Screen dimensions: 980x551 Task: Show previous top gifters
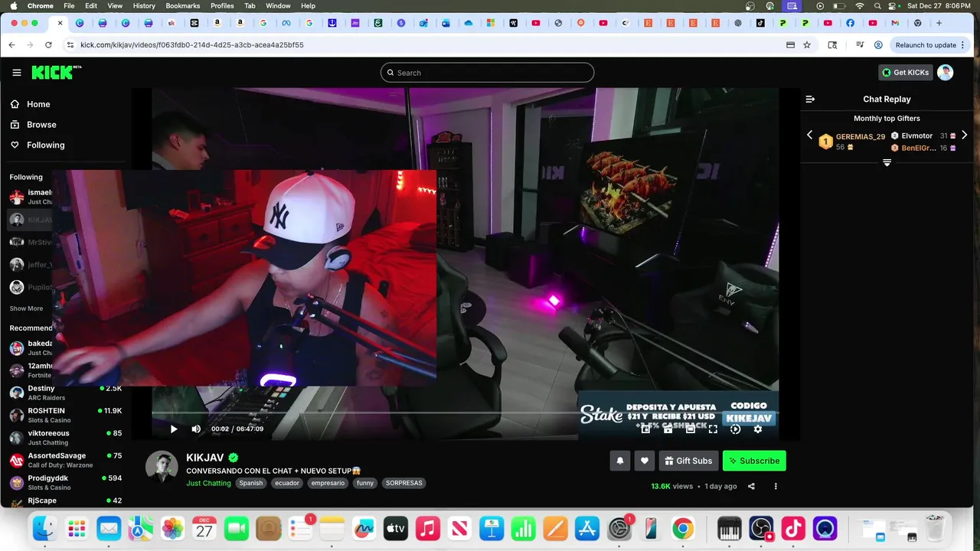pos(809,135)
